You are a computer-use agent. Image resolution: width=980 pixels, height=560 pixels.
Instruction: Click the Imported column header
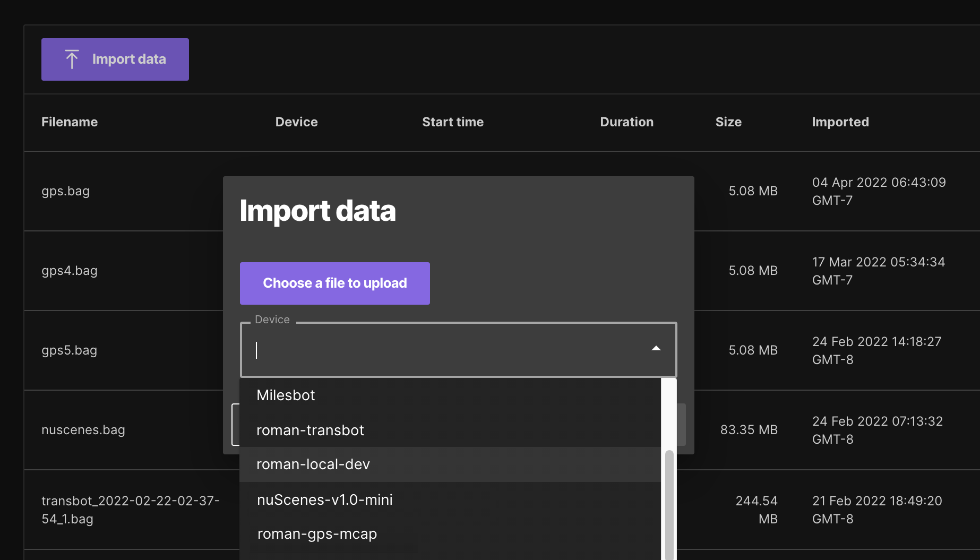840,122
